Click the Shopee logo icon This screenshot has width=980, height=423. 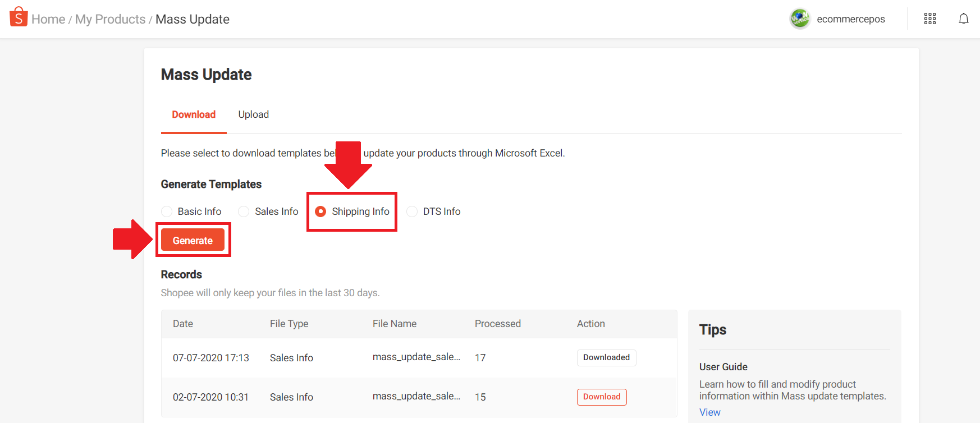[19, 17]
